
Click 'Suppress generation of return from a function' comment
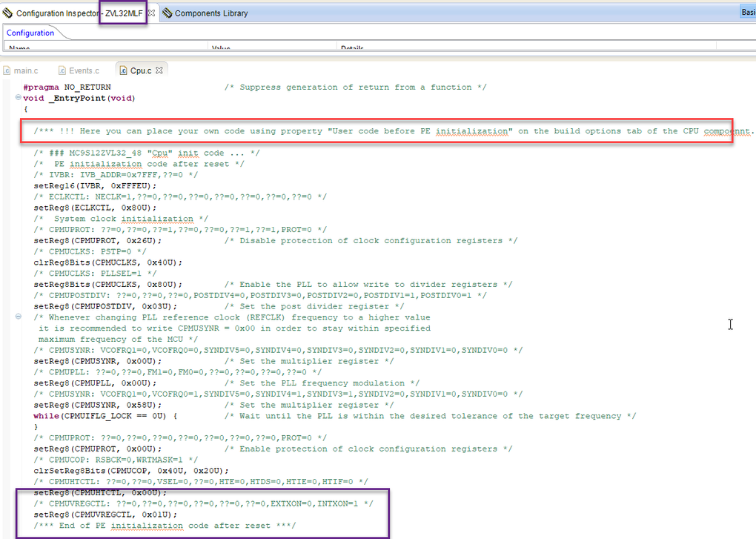click(x=355, y=87)
